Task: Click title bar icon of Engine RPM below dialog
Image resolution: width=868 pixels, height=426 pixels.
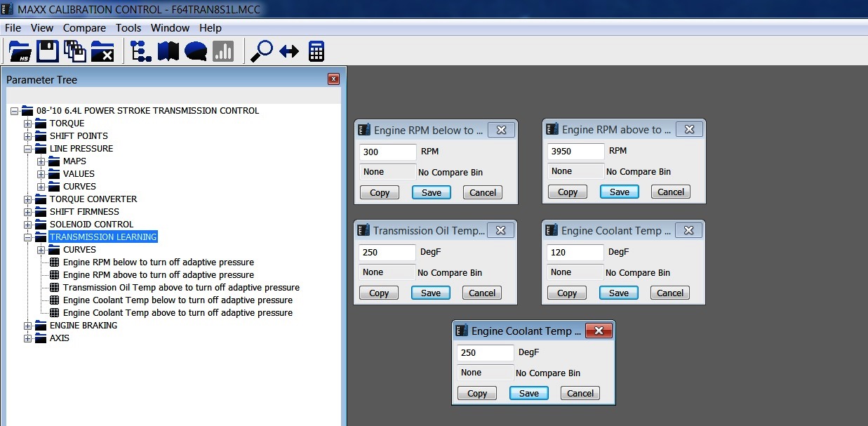Action: pyautogui.click(x=364, y=130)
